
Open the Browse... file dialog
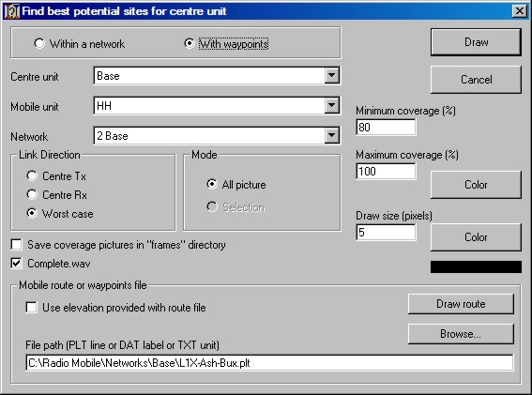(x=461, y=334)
